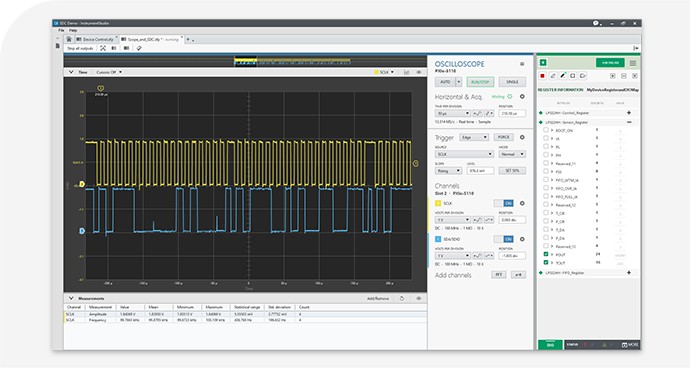Image resolution: width=690 pixels, height=368 pixels.
Task: Toggle graph visibility eye icon
Action: tap(418, 72)
